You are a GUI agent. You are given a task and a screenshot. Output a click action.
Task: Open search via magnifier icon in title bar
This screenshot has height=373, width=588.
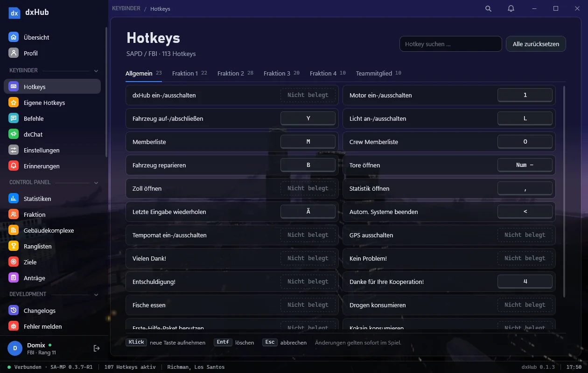488,8
